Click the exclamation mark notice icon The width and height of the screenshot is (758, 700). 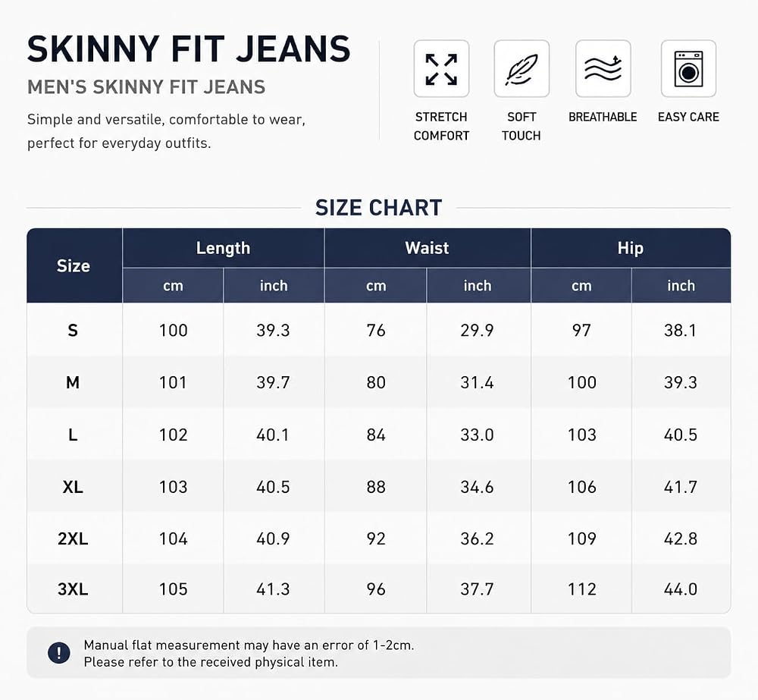click(59, 653)
